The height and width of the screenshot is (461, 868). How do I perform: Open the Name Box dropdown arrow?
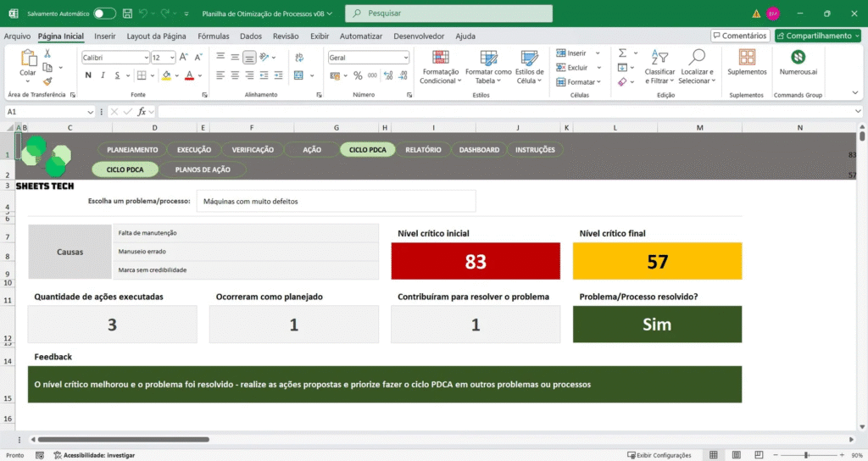point(90,112)
